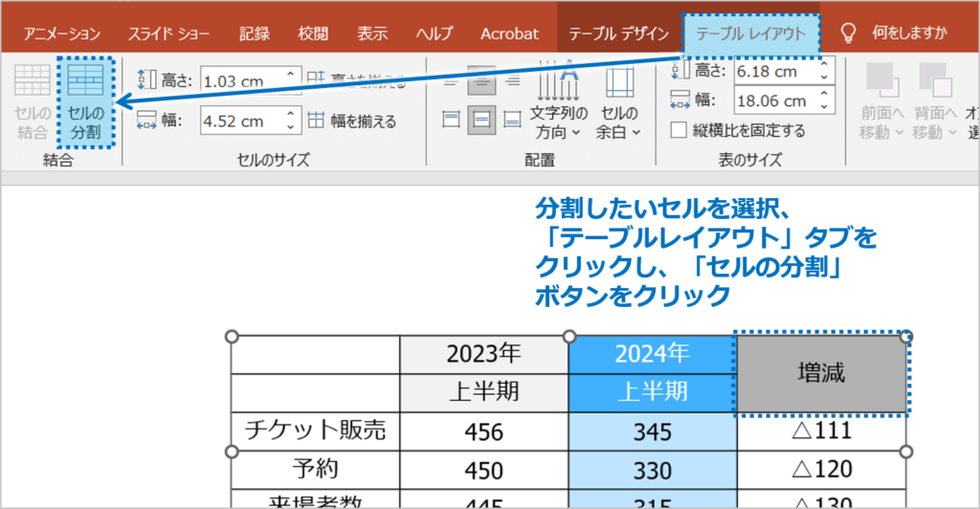
Task: Click the Merge Cells (セルの結合) icon
Action: click(32, 80)
